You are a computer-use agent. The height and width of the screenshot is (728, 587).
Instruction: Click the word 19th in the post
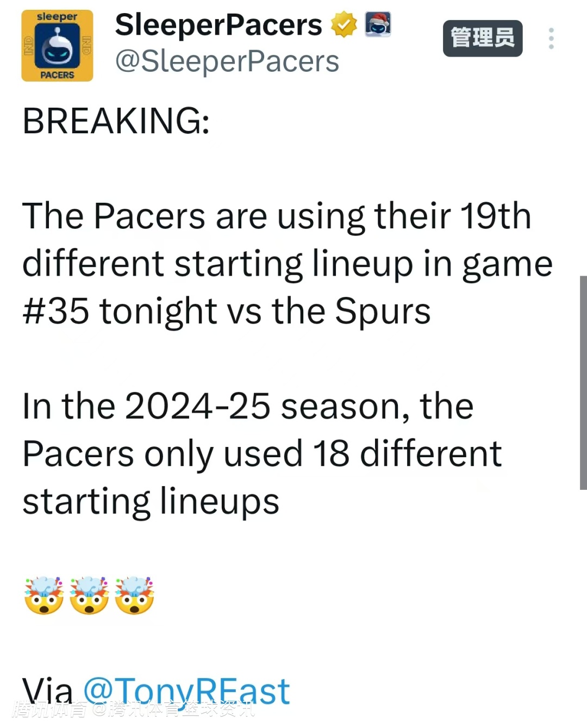(x=496, y=216)
